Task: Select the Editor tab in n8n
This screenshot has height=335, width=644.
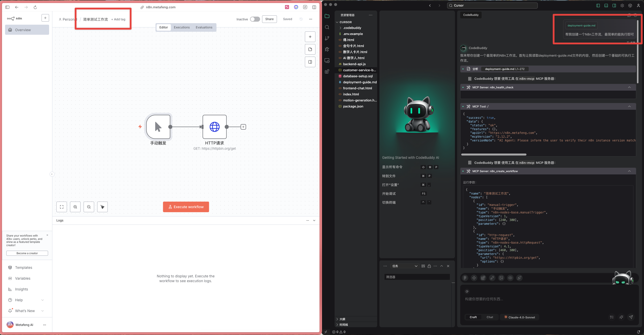Action: 164,27
